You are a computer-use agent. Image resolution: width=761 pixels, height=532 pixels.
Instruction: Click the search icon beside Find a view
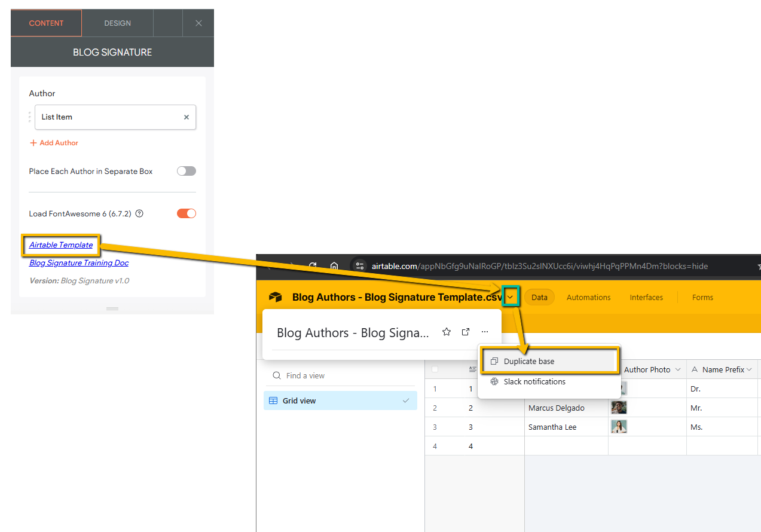(x=276, y=375)
